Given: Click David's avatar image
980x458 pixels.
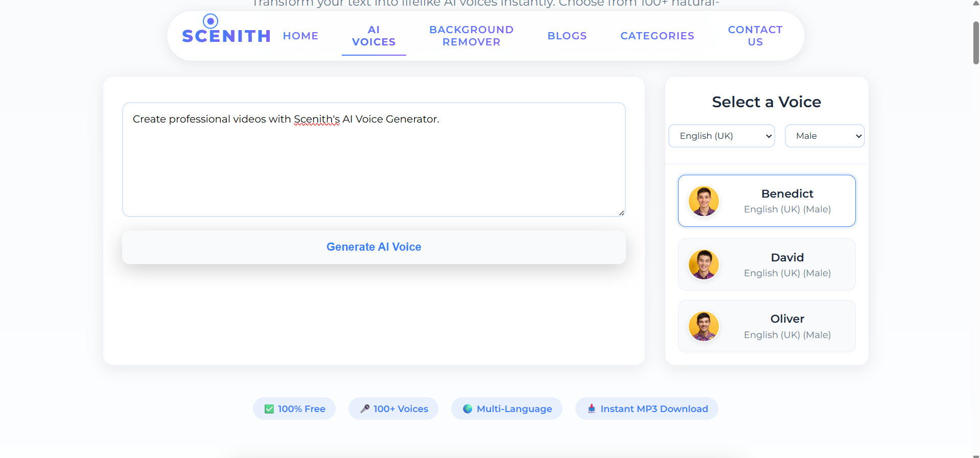Looking at the screenshot, I should (x=704, y=264).
